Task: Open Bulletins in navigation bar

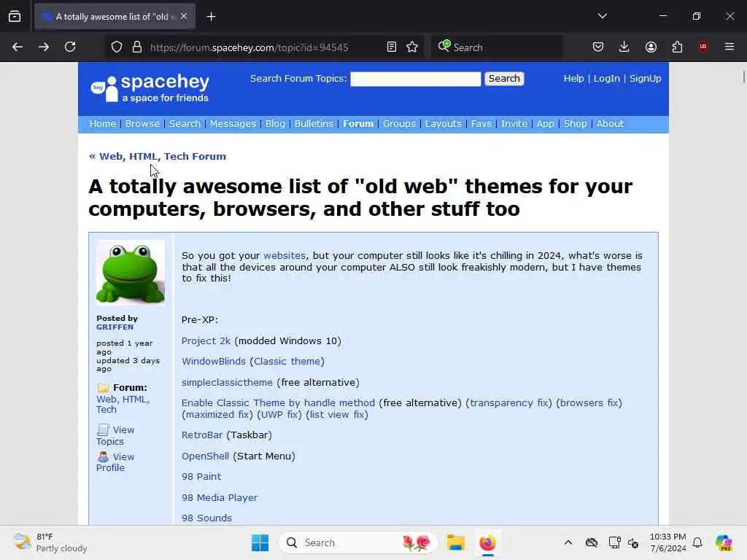Action: coord(314,124)
